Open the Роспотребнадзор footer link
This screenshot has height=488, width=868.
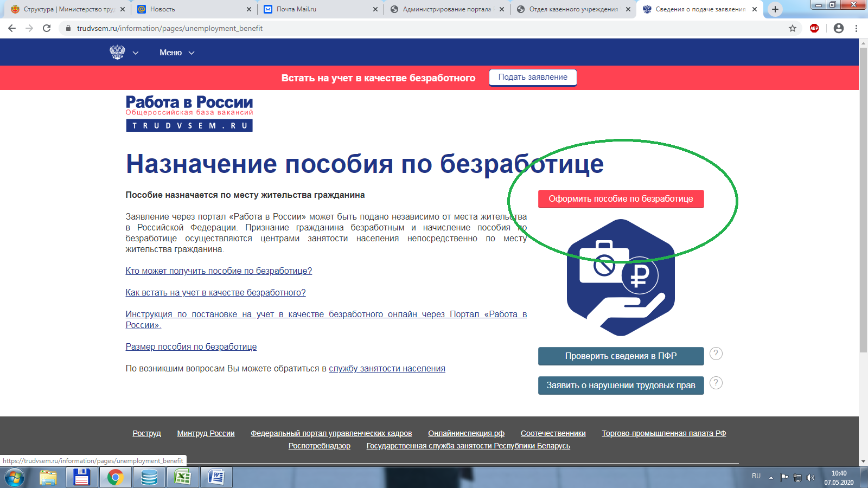tap(319, 446)
